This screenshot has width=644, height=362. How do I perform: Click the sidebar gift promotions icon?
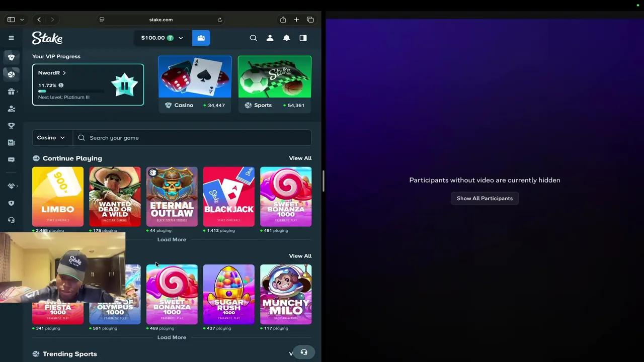tap(11, 92)
